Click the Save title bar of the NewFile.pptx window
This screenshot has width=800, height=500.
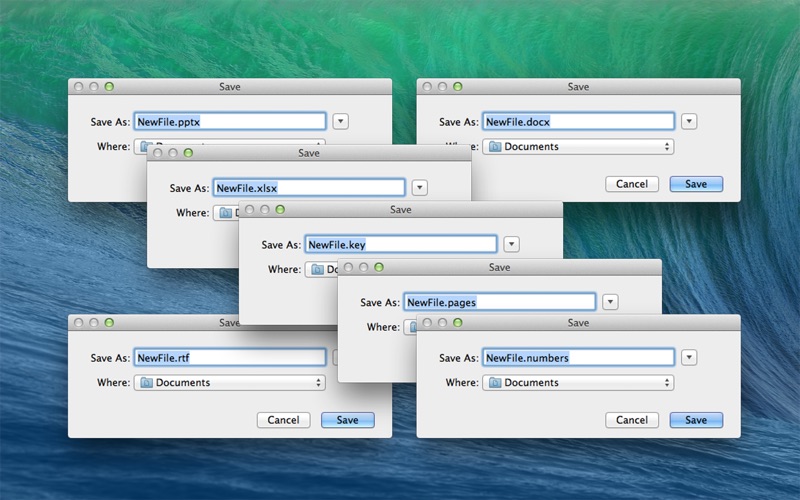point(230,87)
